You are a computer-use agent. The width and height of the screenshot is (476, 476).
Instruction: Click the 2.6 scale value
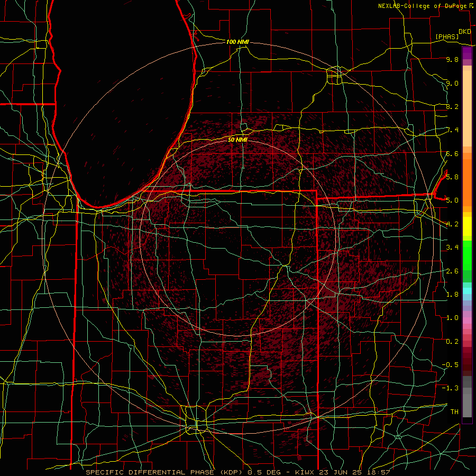452,271
